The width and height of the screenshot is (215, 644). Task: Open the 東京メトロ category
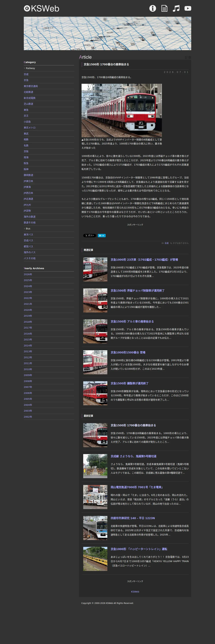tap(29, 128)
